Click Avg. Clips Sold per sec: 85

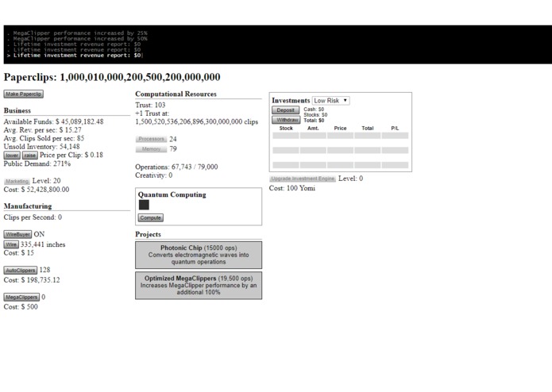pyautogui.click(x=44, y=138)
